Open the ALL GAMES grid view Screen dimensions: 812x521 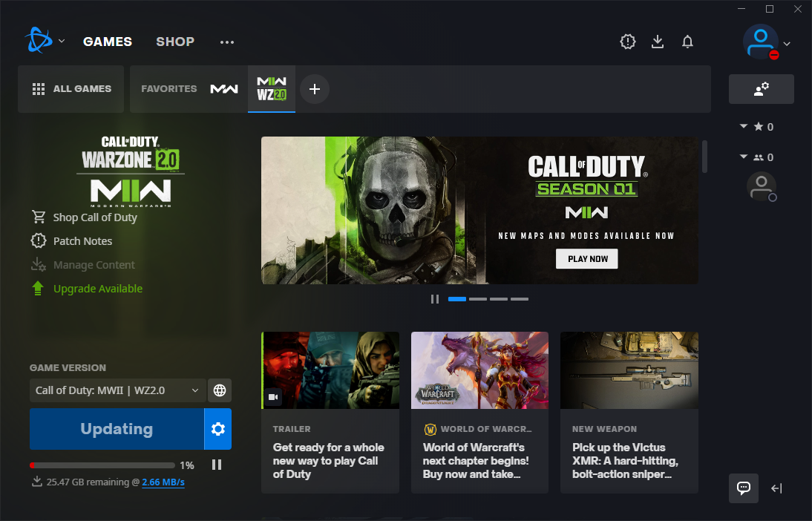[x=71, y=89]
